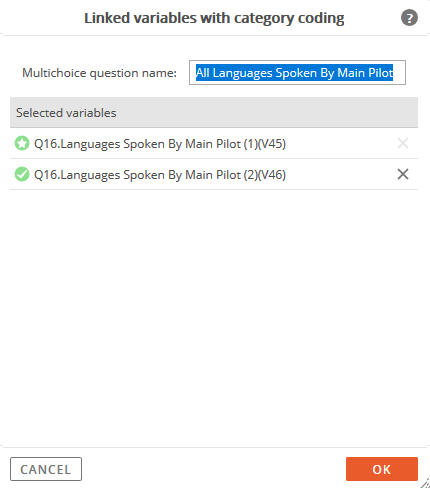Click the dialog title Linked variables with category coding
Image resolution: width=430 pixels, height=488 pixels.
pyautogui.click(x=214, y=18)
